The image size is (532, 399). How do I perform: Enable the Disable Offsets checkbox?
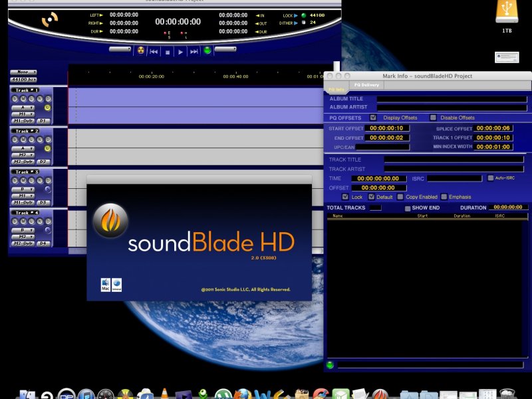pos(433,118)
